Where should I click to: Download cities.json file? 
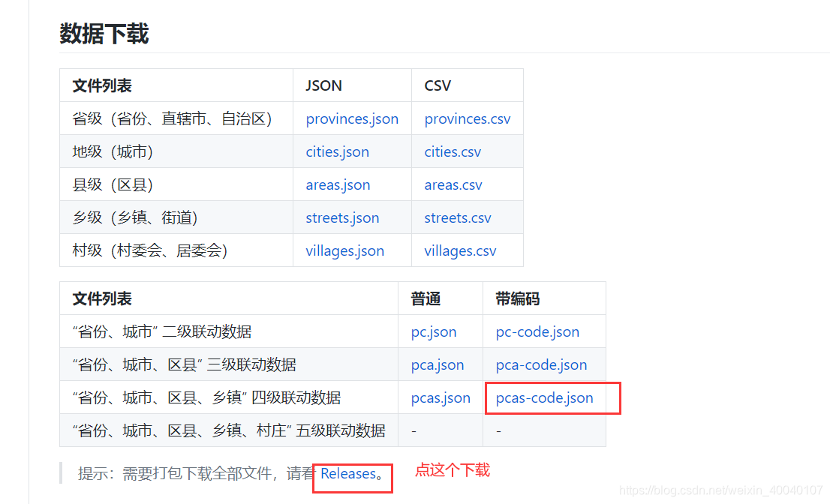point(337,151)
